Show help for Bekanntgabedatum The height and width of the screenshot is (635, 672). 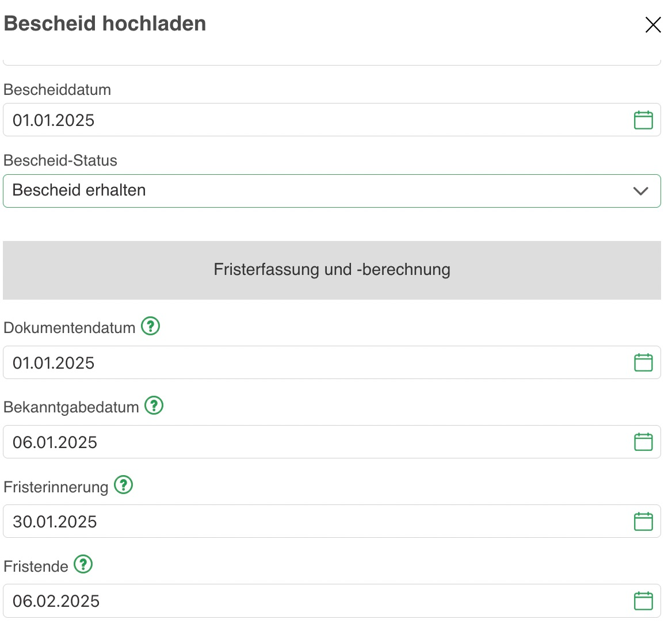tap(154, 406)
